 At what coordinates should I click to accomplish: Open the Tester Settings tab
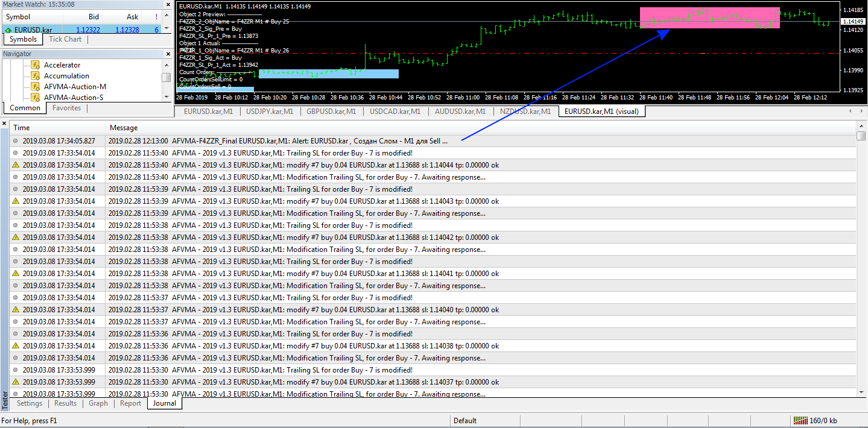pyautogui.click(x=30, y=403)
